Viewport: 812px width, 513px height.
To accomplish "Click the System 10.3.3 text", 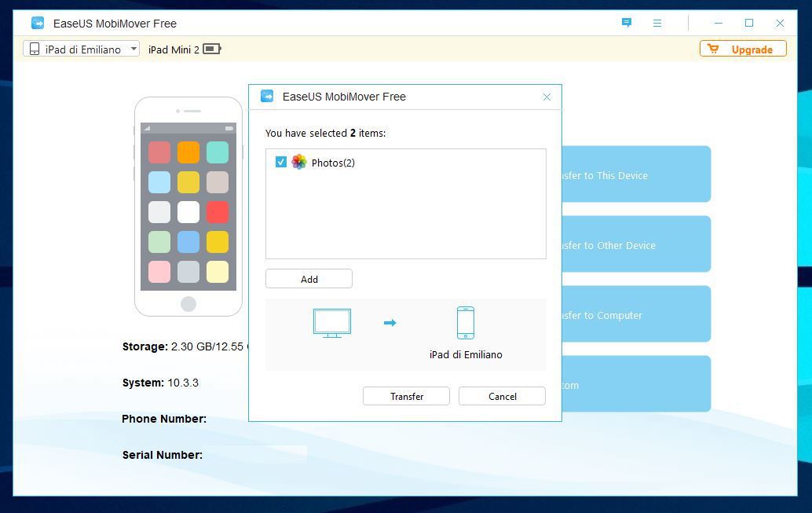I will point(160,383).
